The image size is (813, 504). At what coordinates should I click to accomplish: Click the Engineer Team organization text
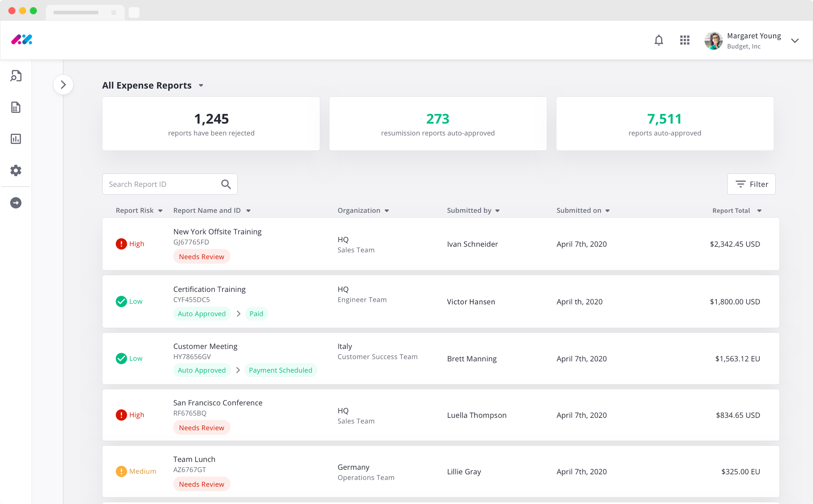[362, 300]
